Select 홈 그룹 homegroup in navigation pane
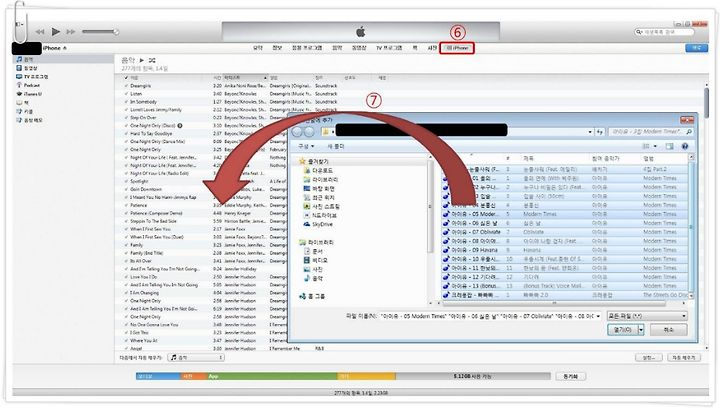The height and width of the screenshot is (410, 720). pyautogui.click(x=312, y=297)
